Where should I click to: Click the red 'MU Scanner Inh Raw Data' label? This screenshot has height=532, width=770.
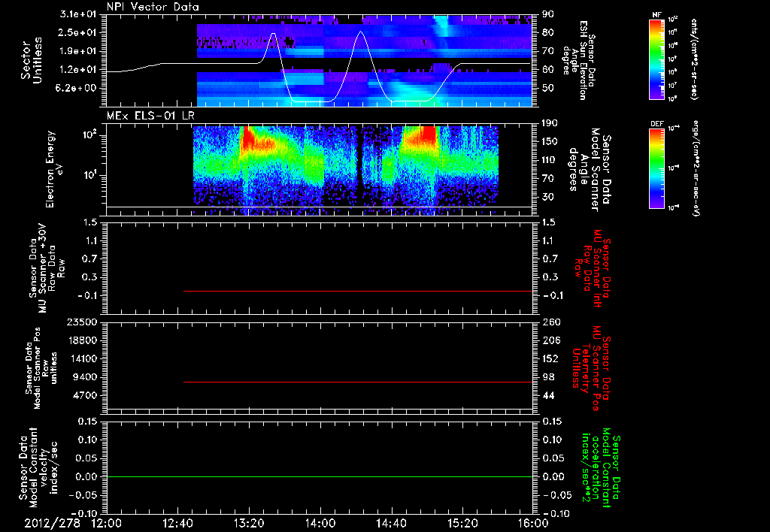593,268
